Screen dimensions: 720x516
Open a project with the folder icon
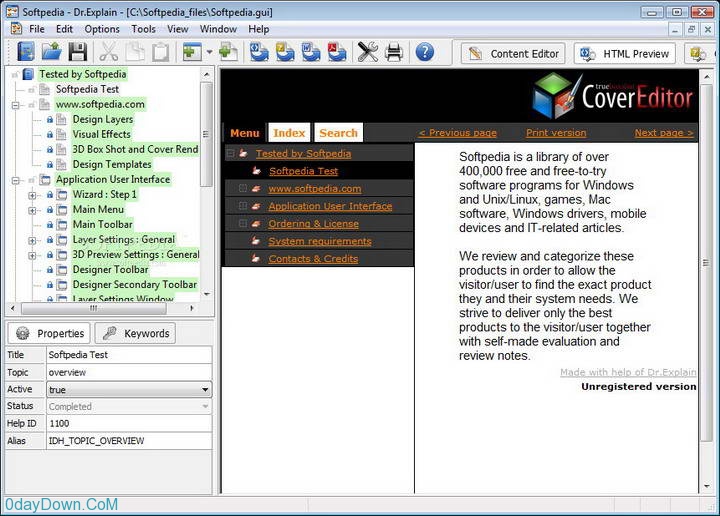point(51,52)
